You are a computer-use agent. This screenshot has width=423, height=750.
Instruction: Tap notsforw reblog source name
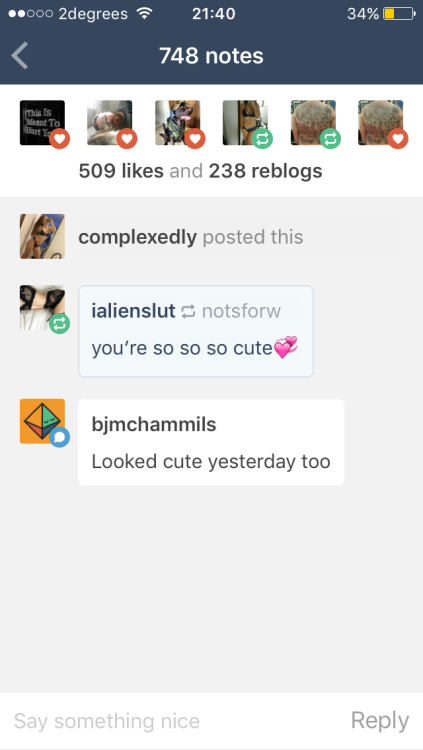[x=241, y=311]
